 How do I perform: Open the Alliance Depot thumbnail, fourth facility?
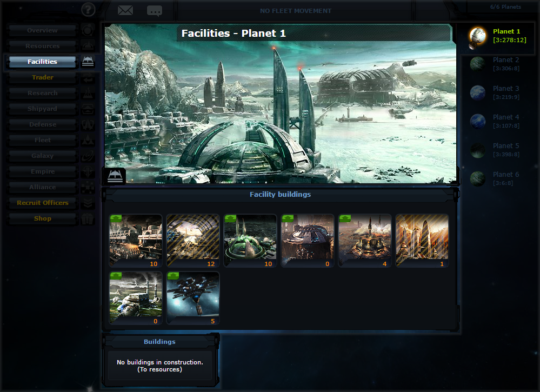pyautogui.click(x=308, y=241)
